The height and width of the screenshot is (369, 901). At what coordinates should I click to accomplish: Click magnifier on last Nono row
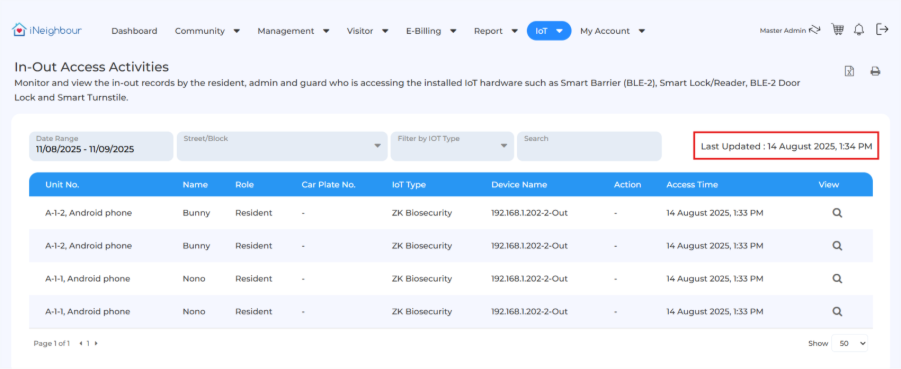click(x=837, y=312)
